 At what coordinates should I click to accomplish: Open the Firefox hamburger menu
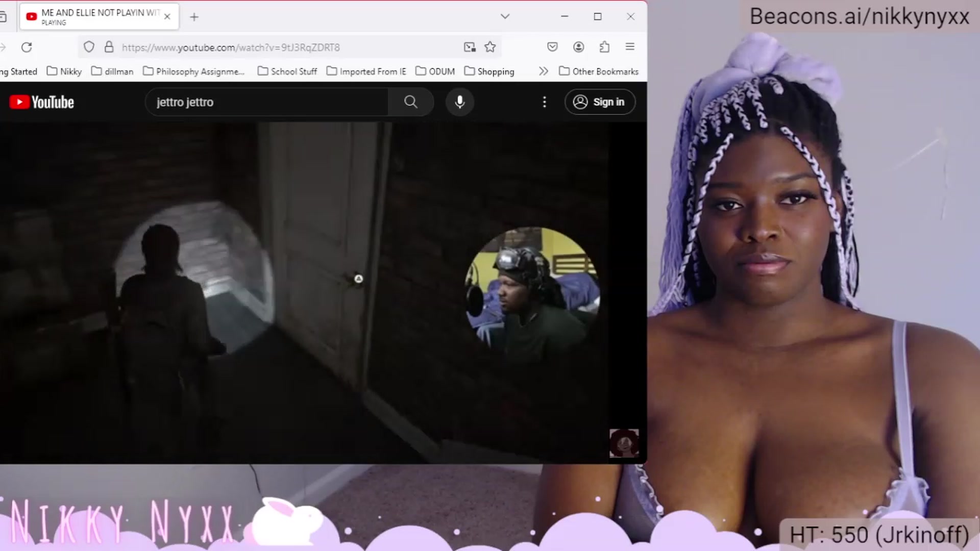click(630, 47)
